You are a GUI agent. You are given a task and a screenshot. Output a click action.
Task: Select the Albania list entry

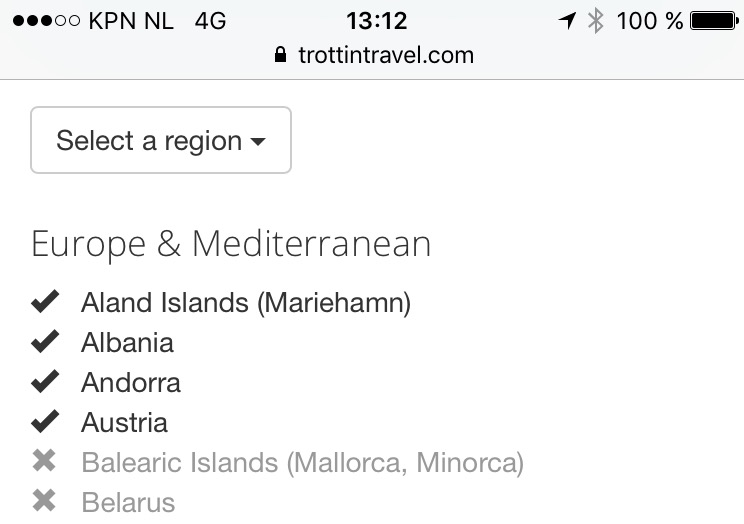127,342
